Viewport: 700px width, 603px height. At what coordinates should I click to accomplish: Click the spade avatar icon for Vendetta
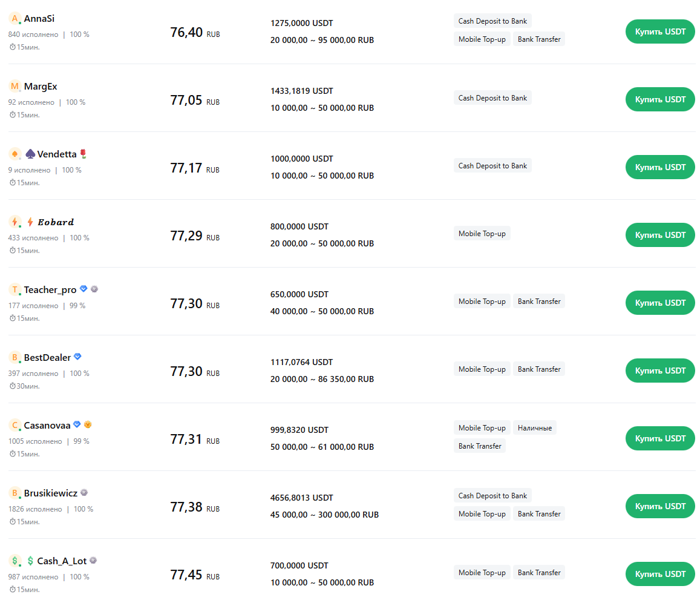click(15, 154)
